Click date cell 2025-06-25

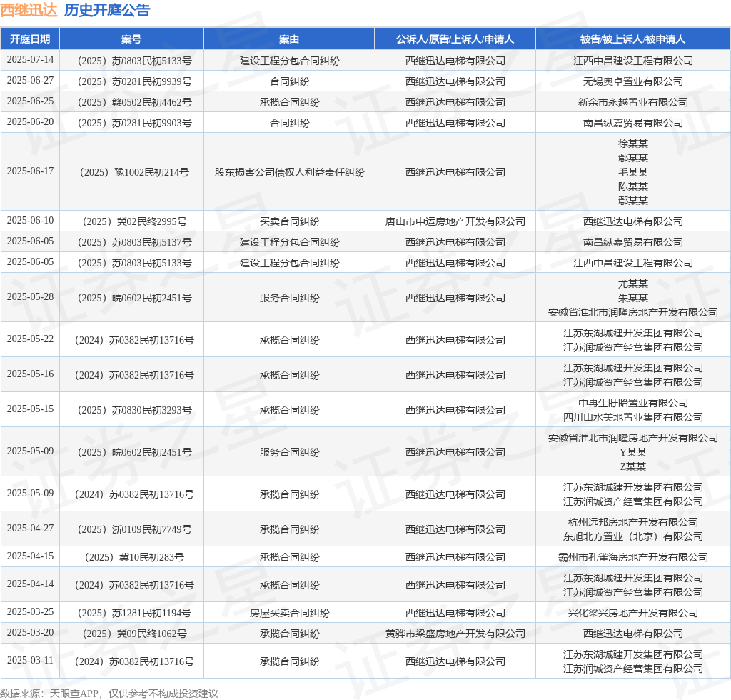[x=30, y=101]
